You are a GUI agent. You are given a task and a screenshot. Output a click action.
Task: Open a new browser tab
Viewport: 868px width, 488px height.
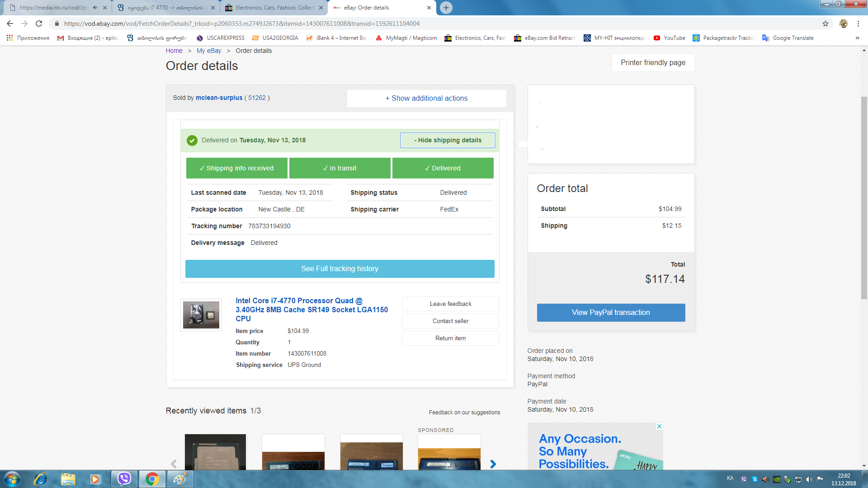coord(446,8)
